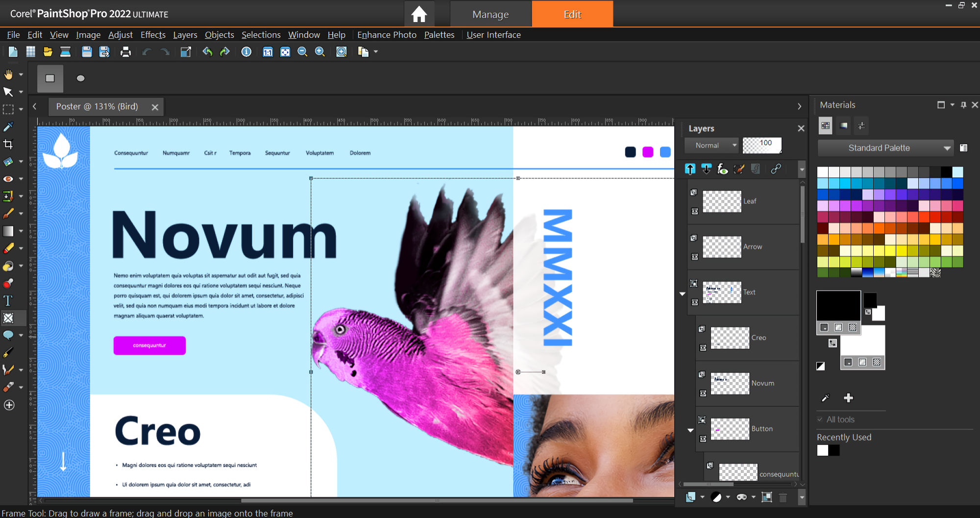
Task: Close the Layers palette
Action: (x=801, y=128)
